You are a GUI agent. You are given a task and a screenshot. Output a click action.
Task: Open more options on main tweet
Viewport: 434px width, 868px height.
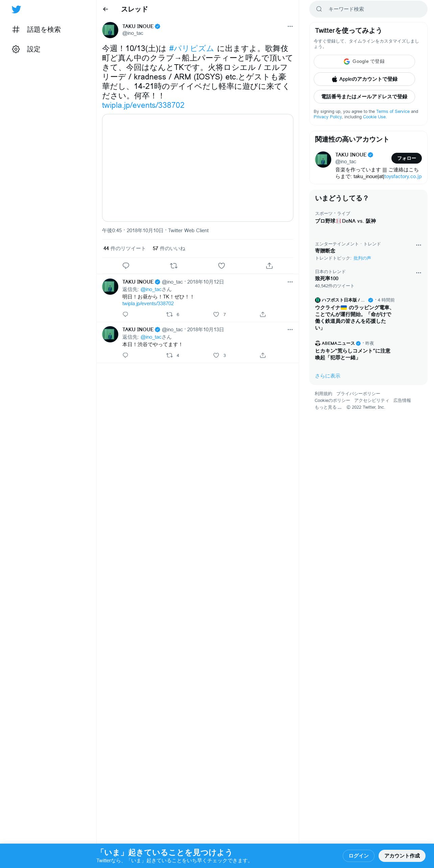[x=290, y=26]
